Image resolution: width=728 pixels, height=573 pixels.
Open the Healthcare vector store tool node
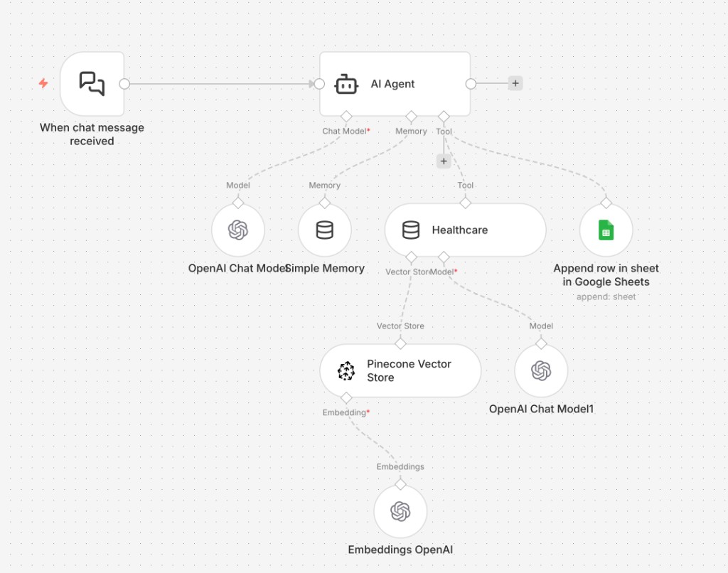coord(465,230)
